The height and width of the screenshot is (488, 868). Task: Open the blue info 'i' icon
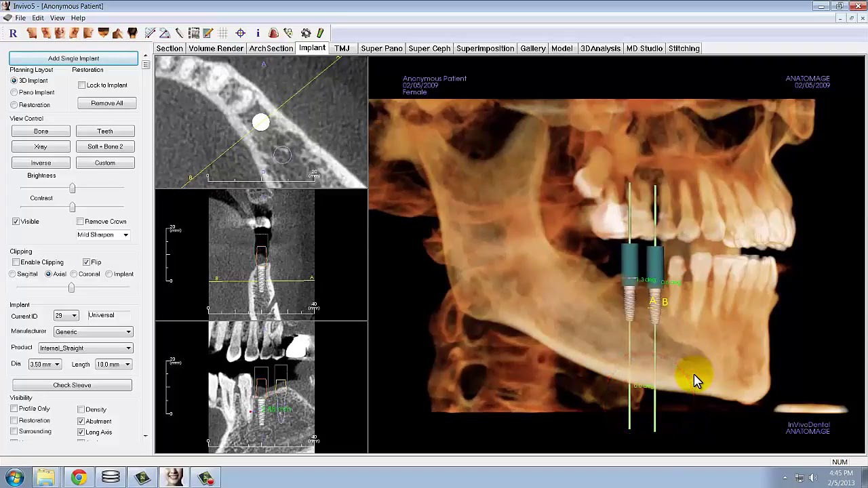tap(258, 33)
